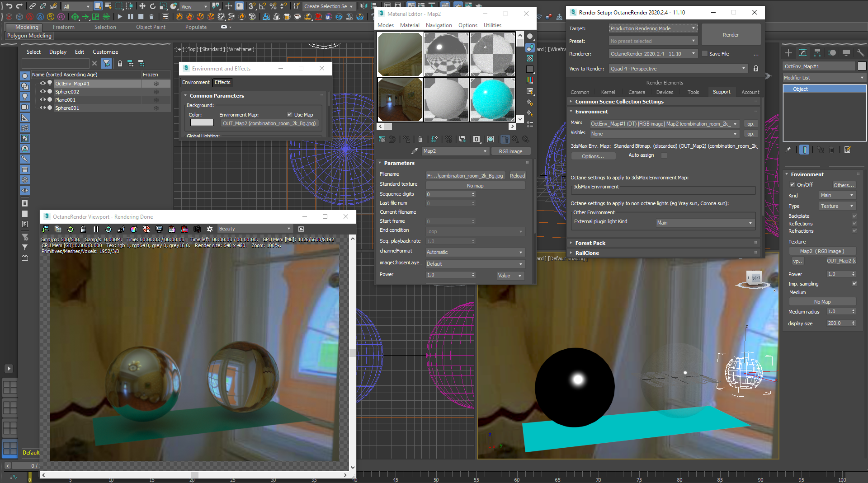This screenshot has height=483, width=868.
Task: Toggle the Save File checkbox
Action: click(x=704, y=54)
